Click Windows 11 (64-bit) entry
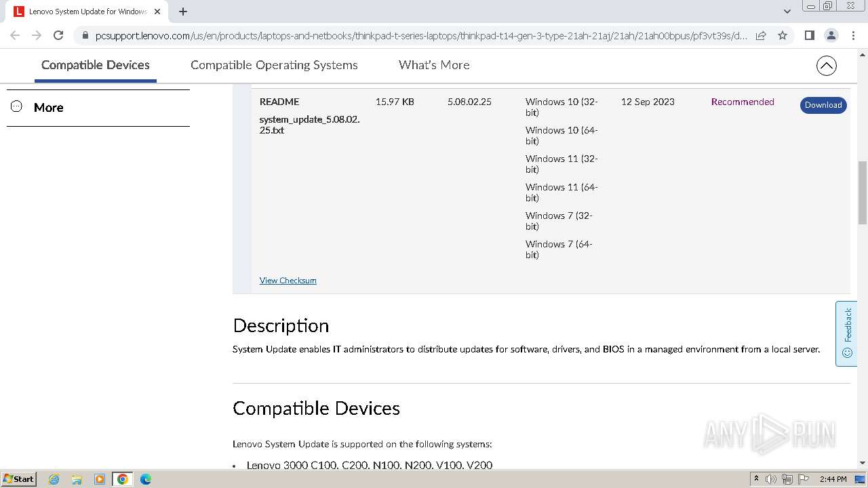868x488 pixels. 561,192
